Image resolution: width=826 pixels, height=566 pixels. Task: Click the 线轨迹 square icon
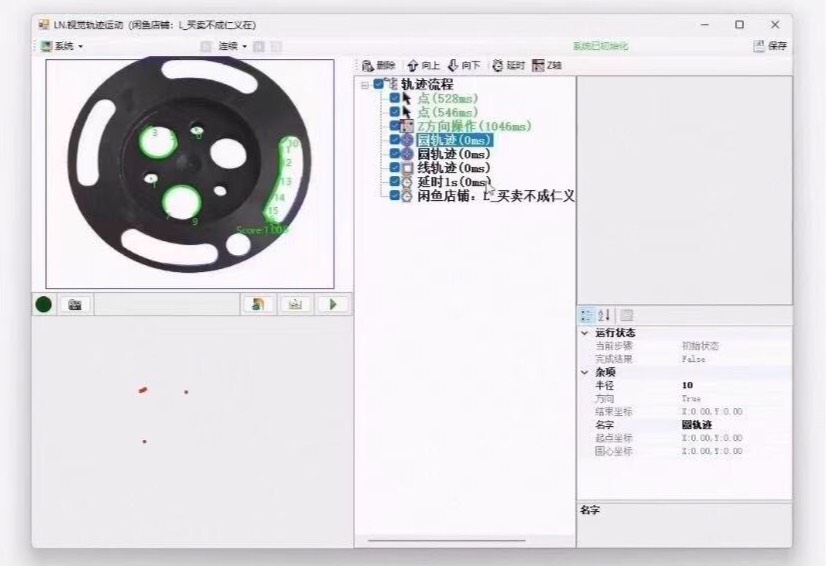click(407, 168)
